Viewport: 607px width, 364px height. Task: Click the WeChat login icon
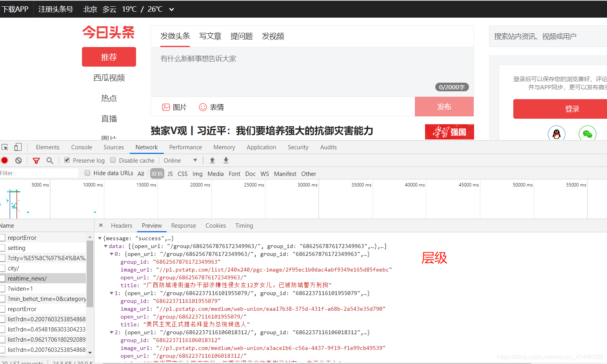click(x=587, y=134)
